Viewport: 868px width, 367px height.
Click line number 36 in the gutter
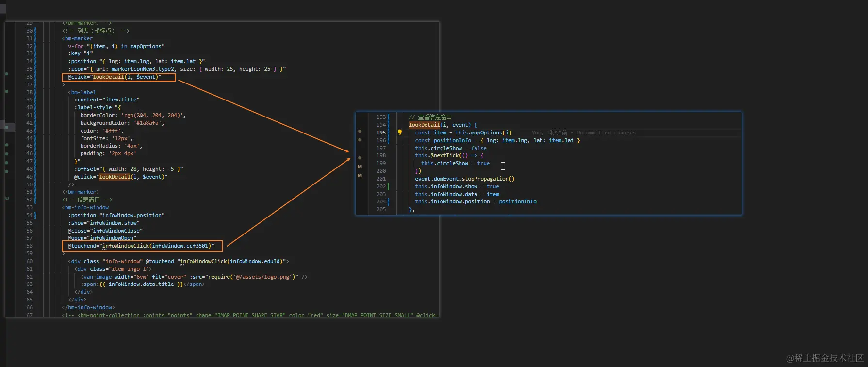point(29,77)
